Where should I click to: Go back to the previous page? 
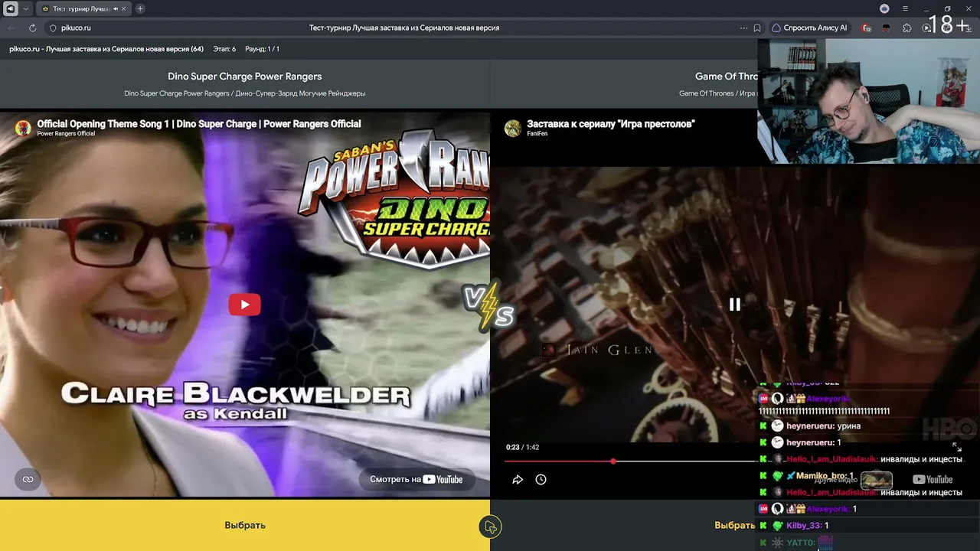tap(11, 28)
